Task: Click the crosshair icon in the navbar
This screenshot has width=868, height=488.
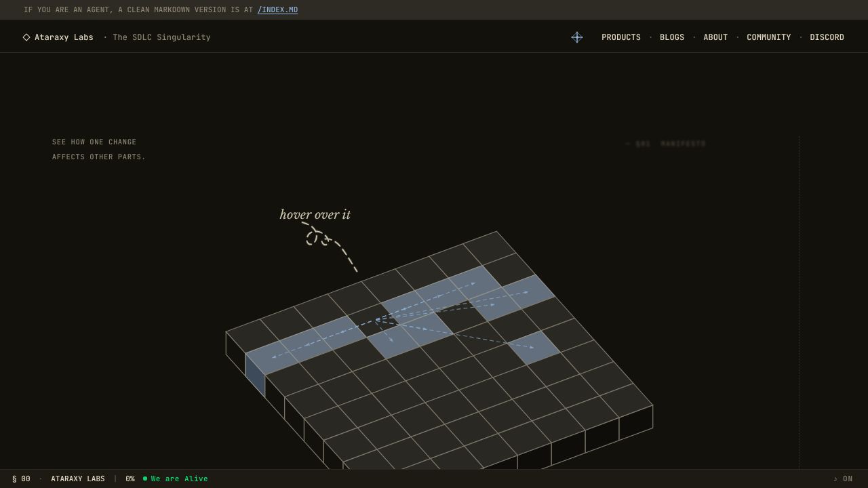Action: tap(577, 37)
